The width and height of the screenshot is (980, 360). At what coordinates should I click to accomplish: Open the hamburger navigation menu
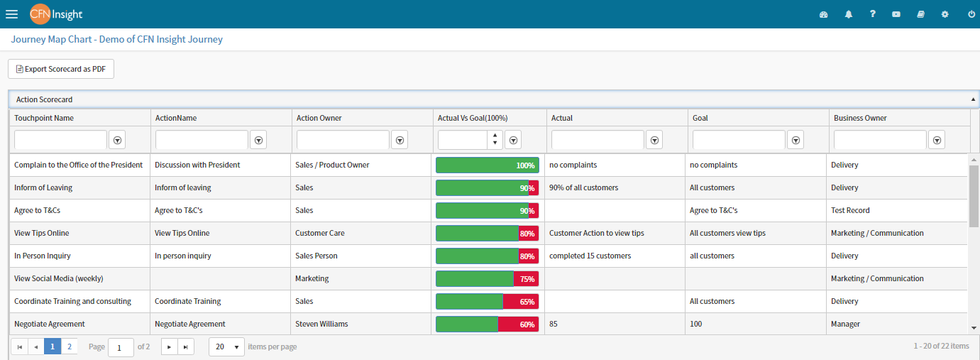tap(11, 14)
